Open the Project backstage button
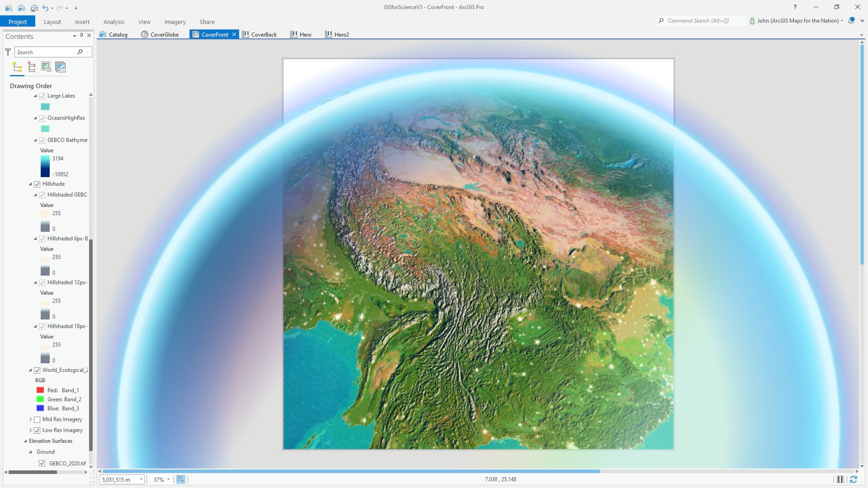This screenshot has height=488, width=868. 18,22
